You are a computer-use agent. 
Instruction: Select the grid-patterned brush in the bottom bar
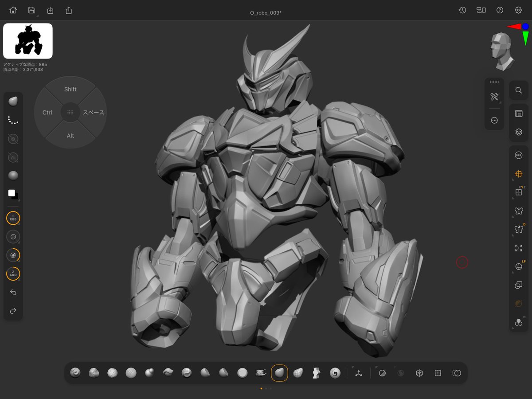tap(298, 373)
